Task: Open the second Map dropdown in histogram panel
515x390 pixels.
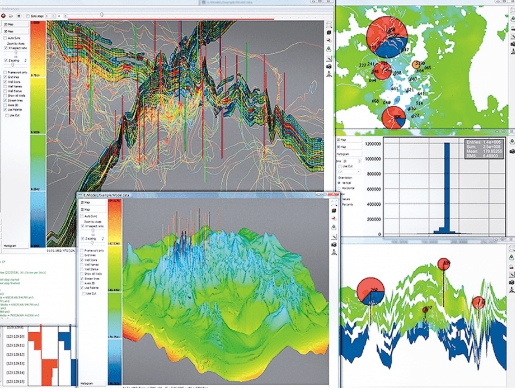Action: click(349, 147)
